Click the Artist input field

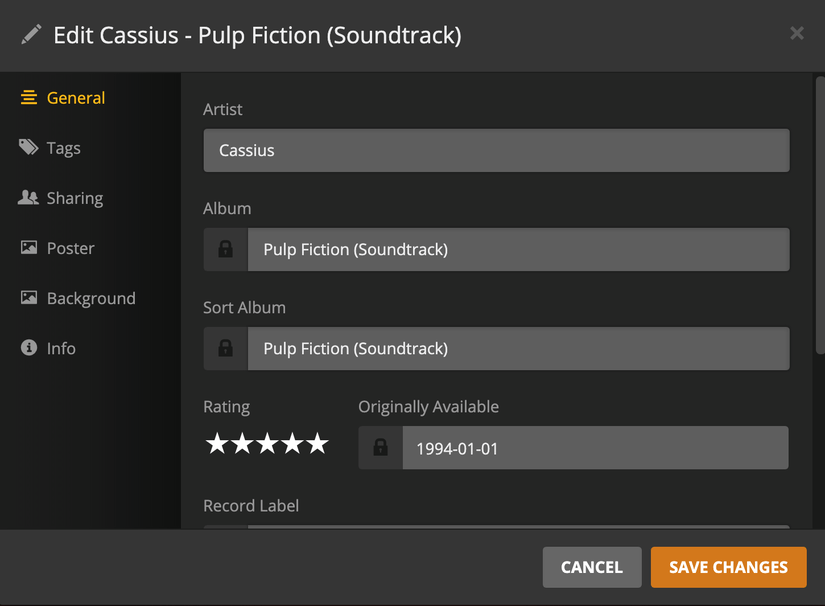496,151
